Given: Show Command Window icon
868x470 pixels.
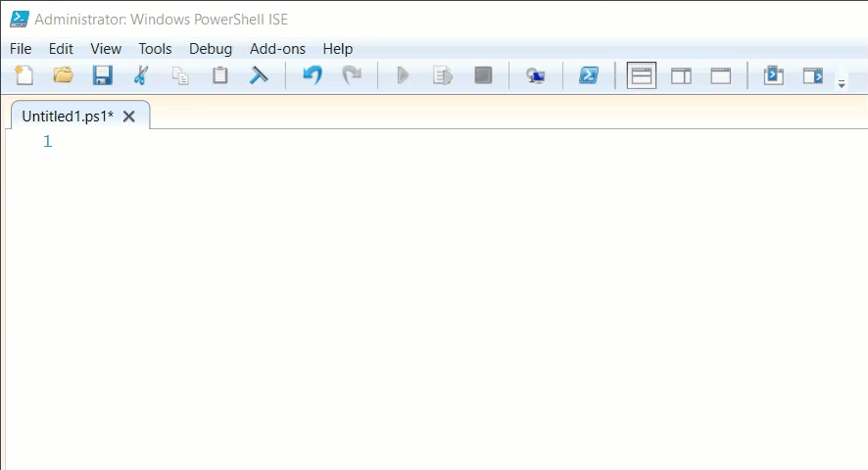Looking at the screenshot, I should tap(773, 75).
